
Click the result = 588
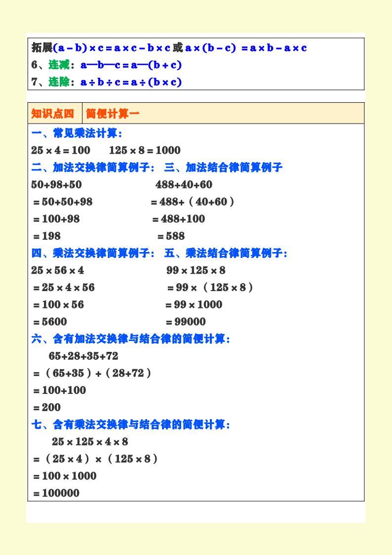point(171,236)
